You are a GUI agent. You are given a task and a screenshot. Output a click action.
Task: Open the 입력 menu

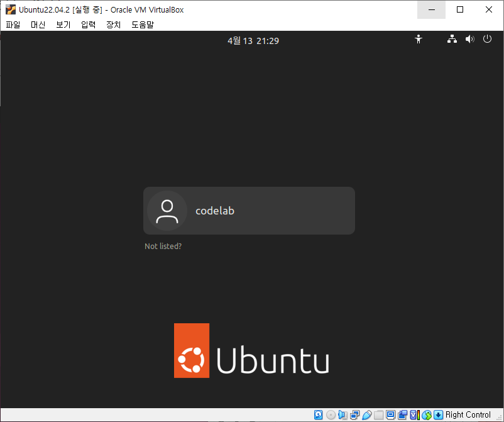(x=89, y=25)
